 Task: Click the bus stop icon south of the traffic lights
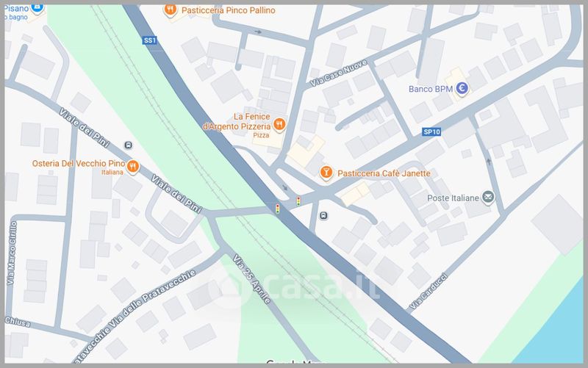(x=323, y=215)
